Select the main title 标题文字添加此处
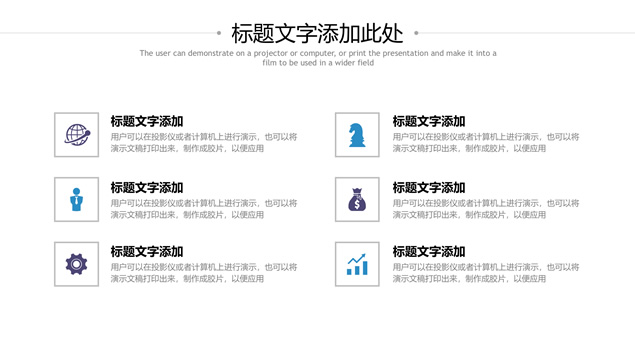 pos(317,33)
